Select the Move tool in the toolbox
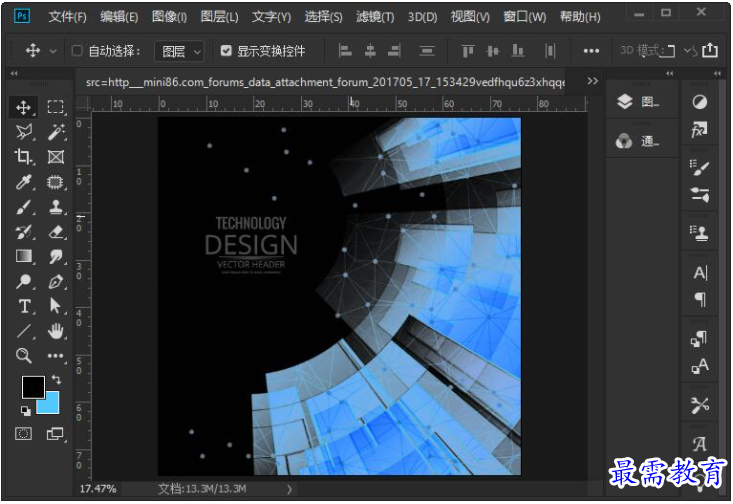The width and height of the screenshot is (733, 504). click(x=23, y=107)
